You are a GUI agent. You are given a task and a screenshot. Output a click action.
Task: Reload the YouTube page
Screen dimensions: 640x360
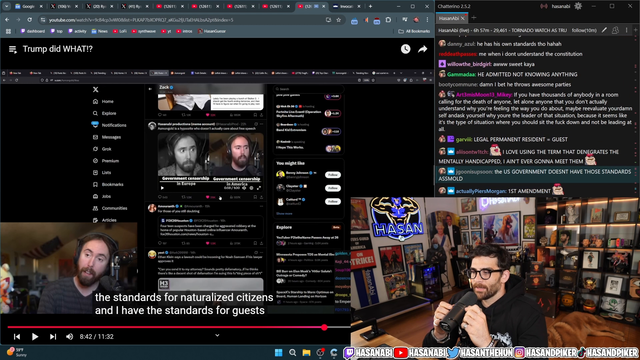point(29,20)
